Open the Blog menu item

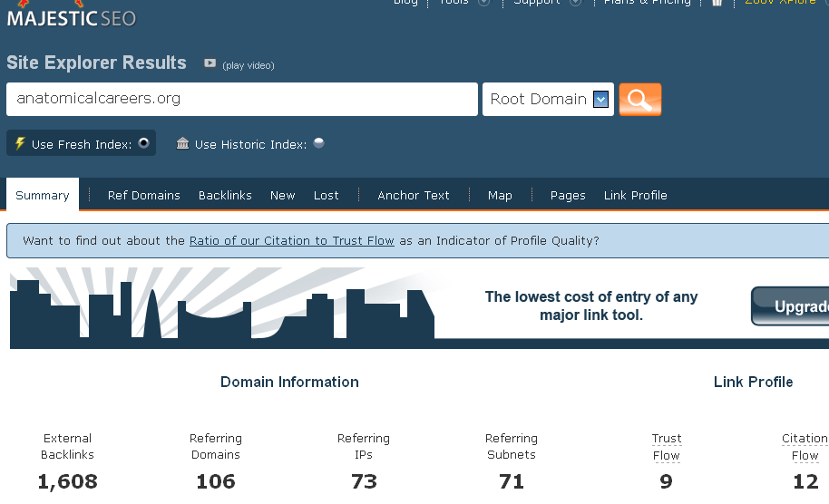click(405, 2)
